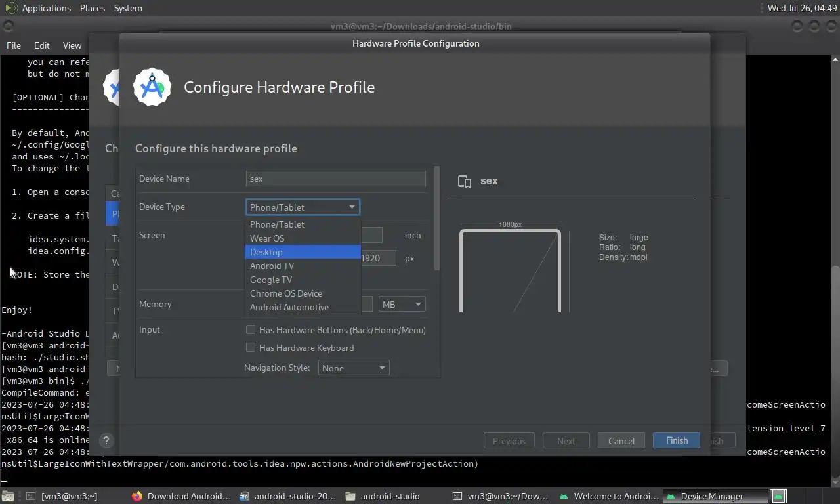This screenshot has height=504, width=840.
Task: Click the disabled Next button
Action: point(566,441)
